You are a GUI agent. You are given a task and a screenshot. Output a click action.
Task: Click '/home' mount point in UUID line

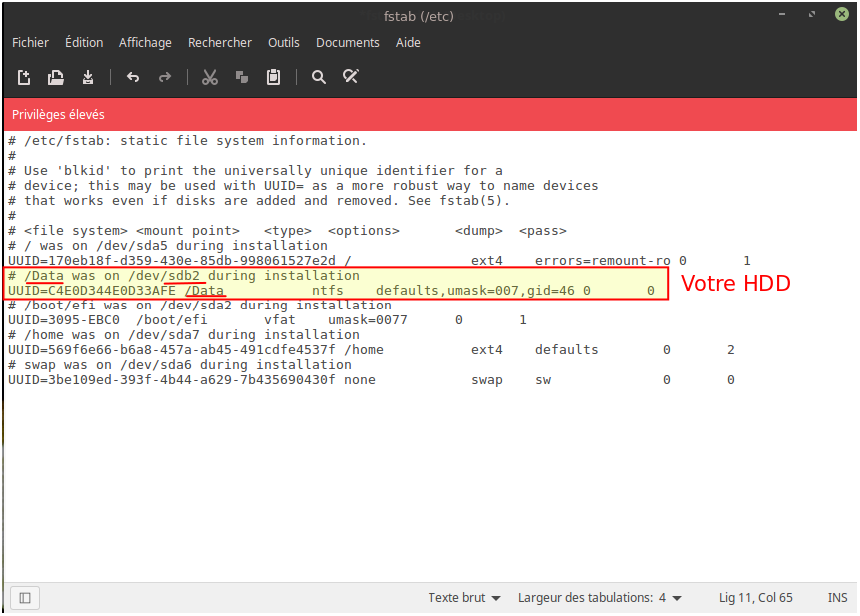click(364, 350)
